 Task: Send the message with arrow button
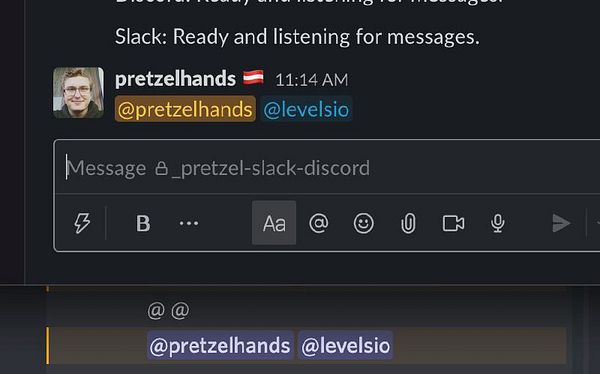(561, 223)
